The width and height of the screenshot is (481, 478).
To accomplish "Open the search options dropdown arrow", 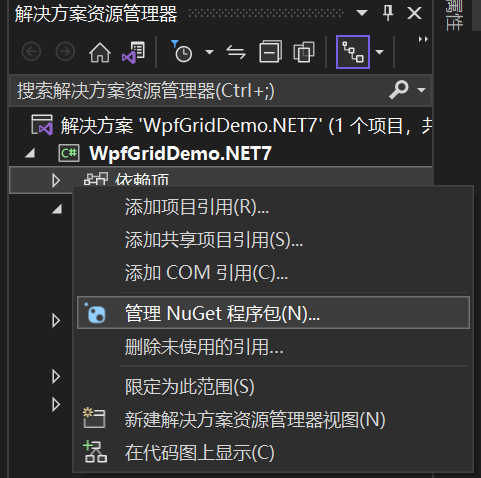I will point(421,90).
